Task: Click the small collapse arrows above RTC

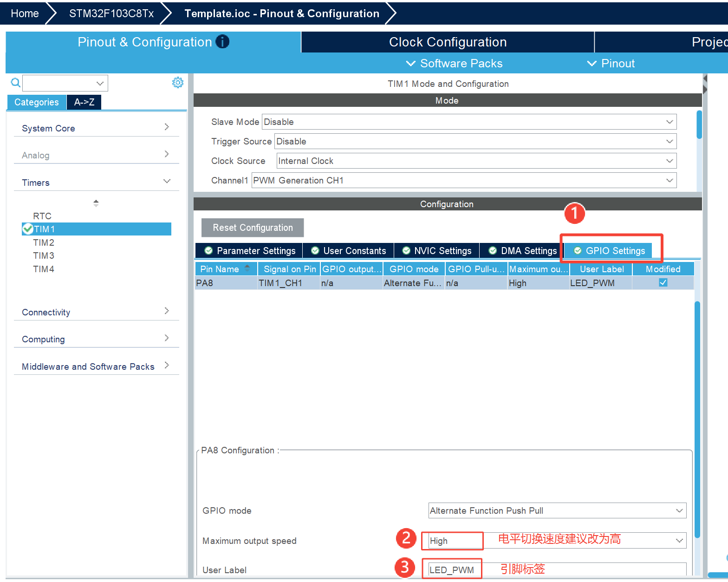Action: [x=96, y=203]
